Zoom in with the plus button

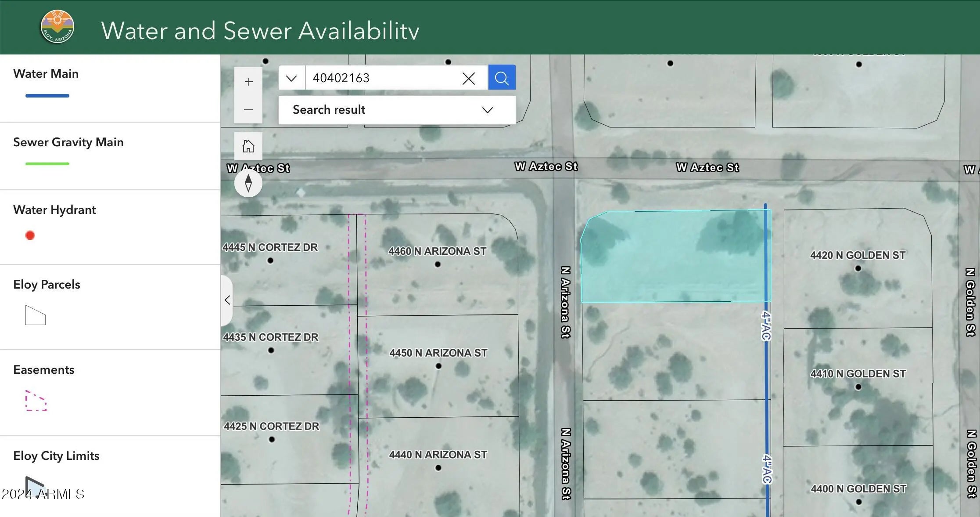248,82
